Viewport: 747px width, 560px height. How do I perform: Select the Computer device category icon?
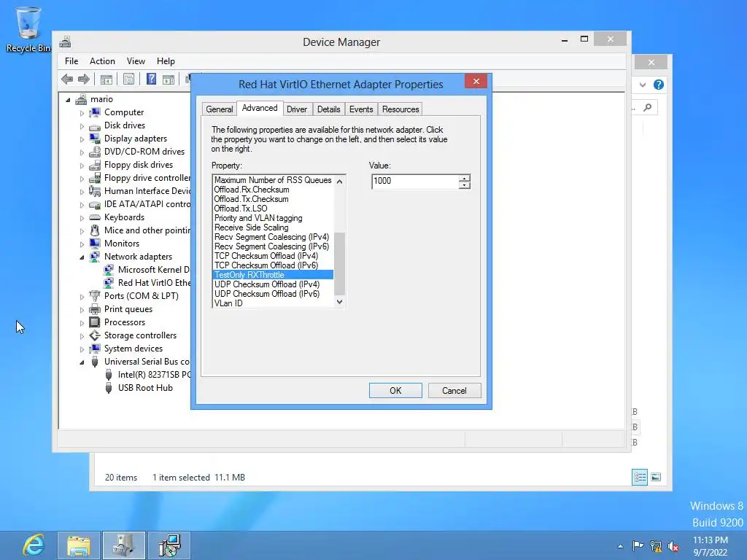[x=95, y=112]
